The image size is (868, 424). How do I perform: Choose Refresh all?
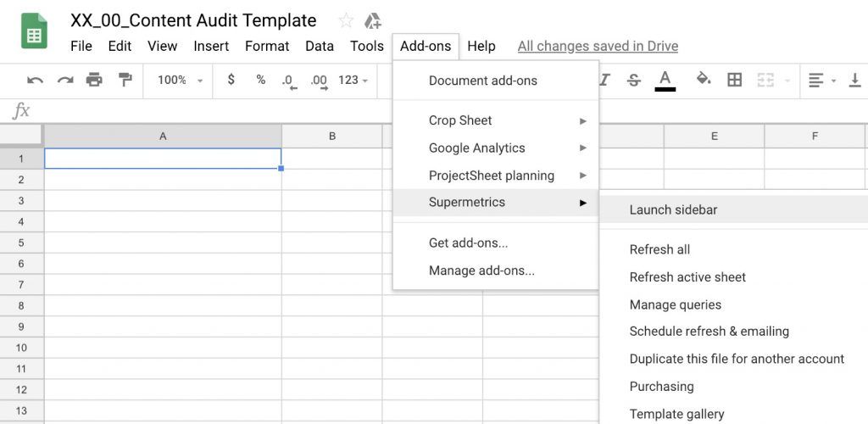(734, 249)
